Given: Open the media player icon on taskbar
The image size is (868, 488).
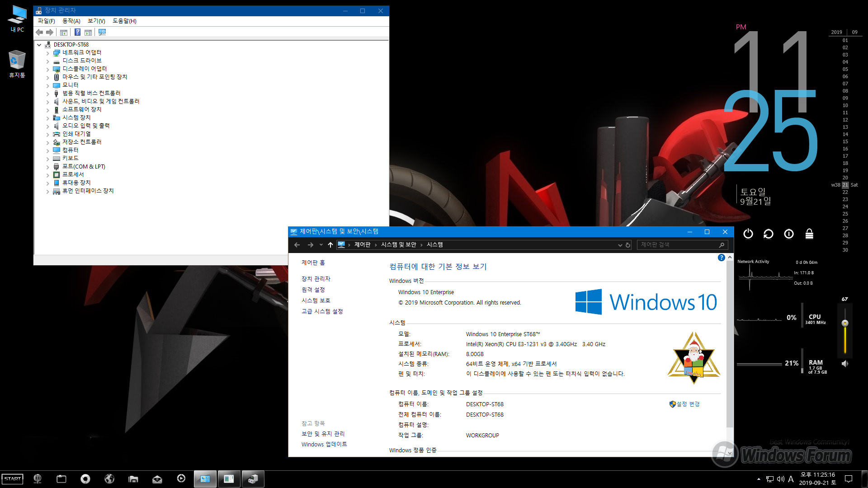Looking at the screenshot, I should tap(181, 479).
